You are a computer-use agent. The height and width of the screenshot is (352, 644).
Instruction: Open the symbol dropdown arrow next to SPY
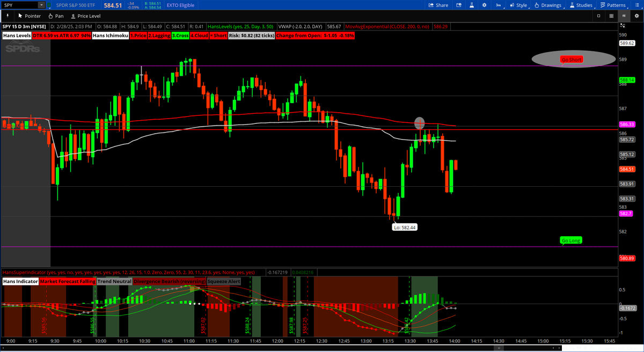[42, 5]
